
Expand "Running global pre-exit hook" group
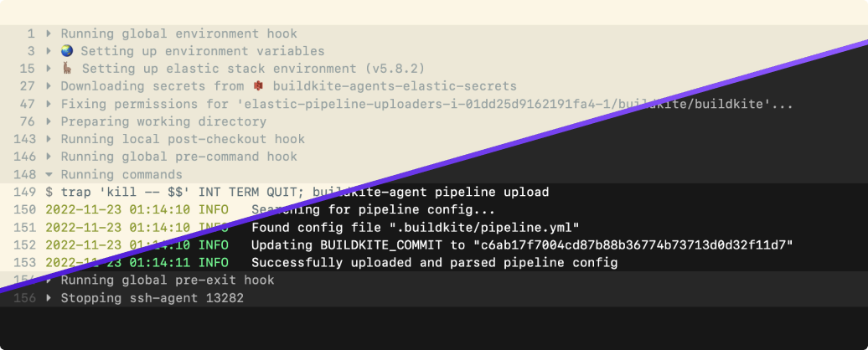pyautogui.click(x=49, y=280)
